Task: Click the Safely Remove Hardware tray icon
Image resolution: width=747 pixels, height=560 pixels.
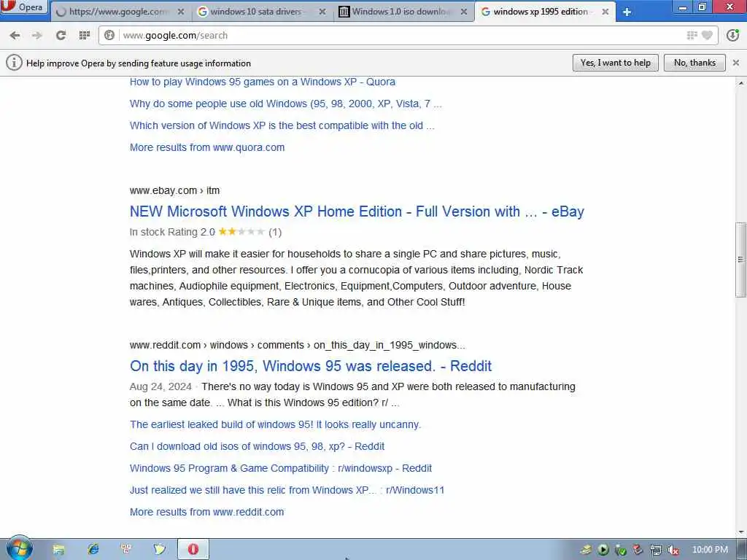Action: [586, 550]
